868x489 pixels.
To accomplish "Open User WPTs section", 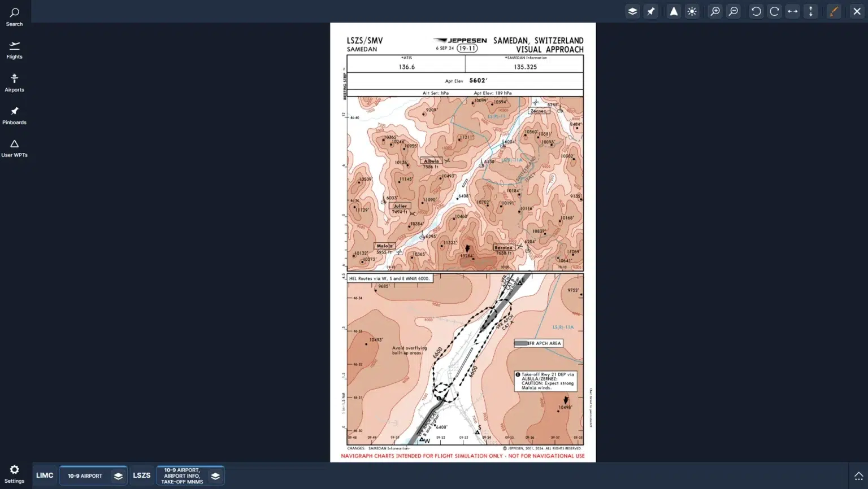I will click(x=14, y=148).
